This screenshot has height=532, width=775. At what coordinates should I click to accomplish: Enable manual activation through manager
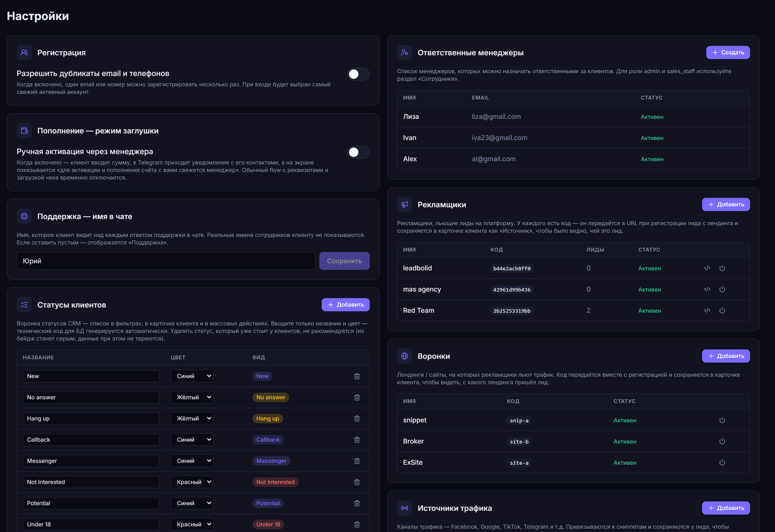pos(358,152)
